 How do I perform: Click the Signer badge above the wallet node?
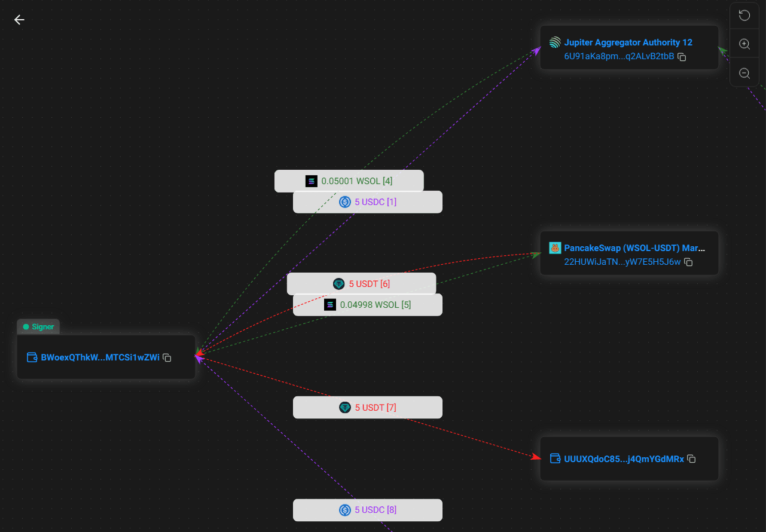click(38, 327)
